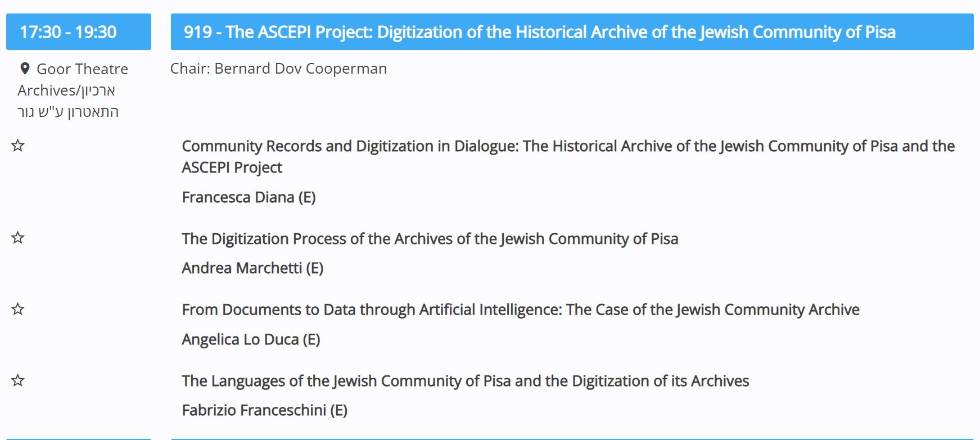Click Hebrew theatre name text התאטרון ע"ש גור

[68, 112]
